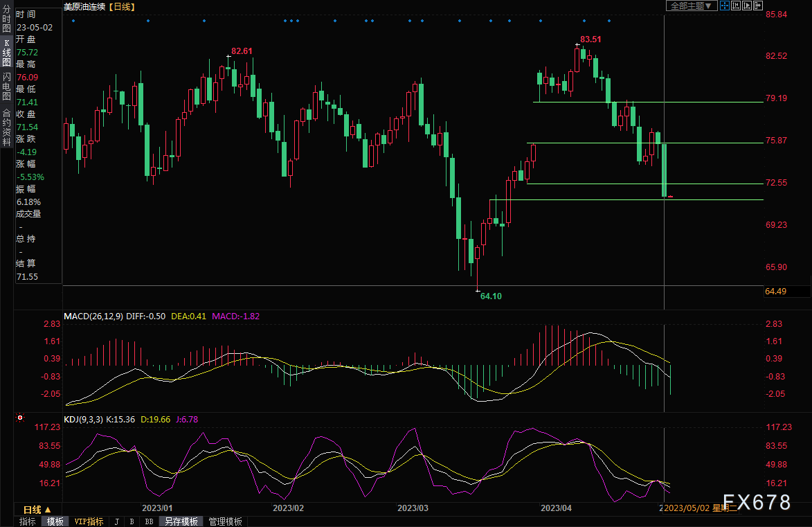Image resolution: width=812 pixels, height=527 pixels.
Task: Toggle the blue crosshair cursor icon
Action: tap(725, 6)
